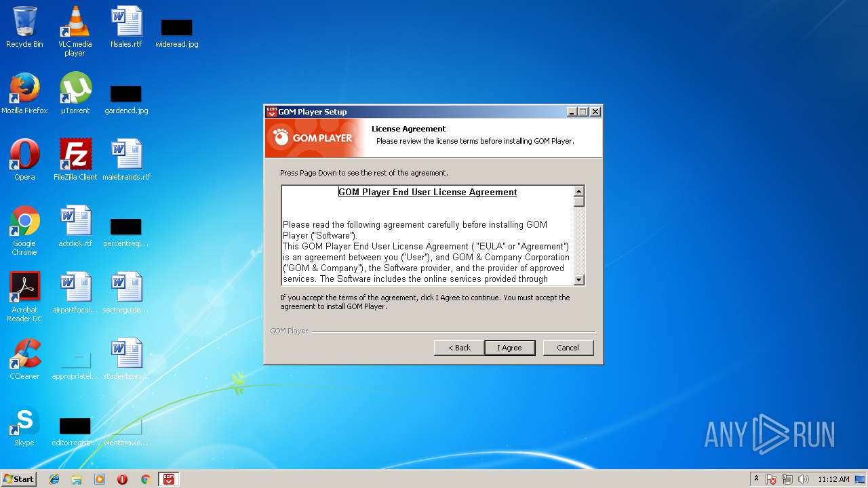
Task: Open the Action Center flag tray icon
Action: click(x=771, y=479)
